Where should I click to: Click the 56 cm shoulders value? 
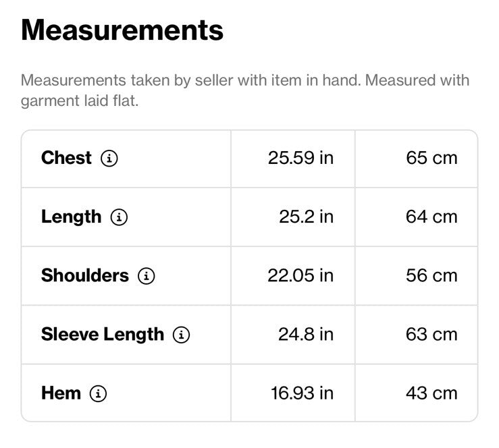(432, 276)
